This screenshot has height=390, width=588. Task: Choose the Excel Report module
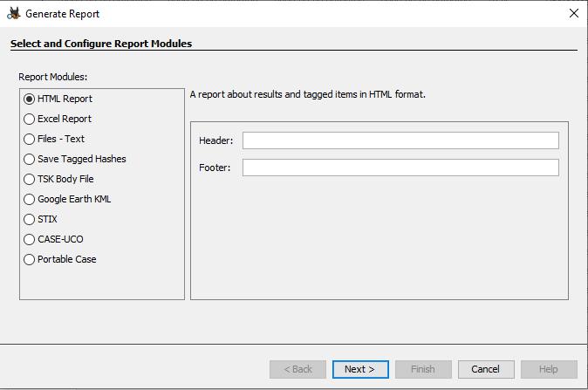click(30, 120)
